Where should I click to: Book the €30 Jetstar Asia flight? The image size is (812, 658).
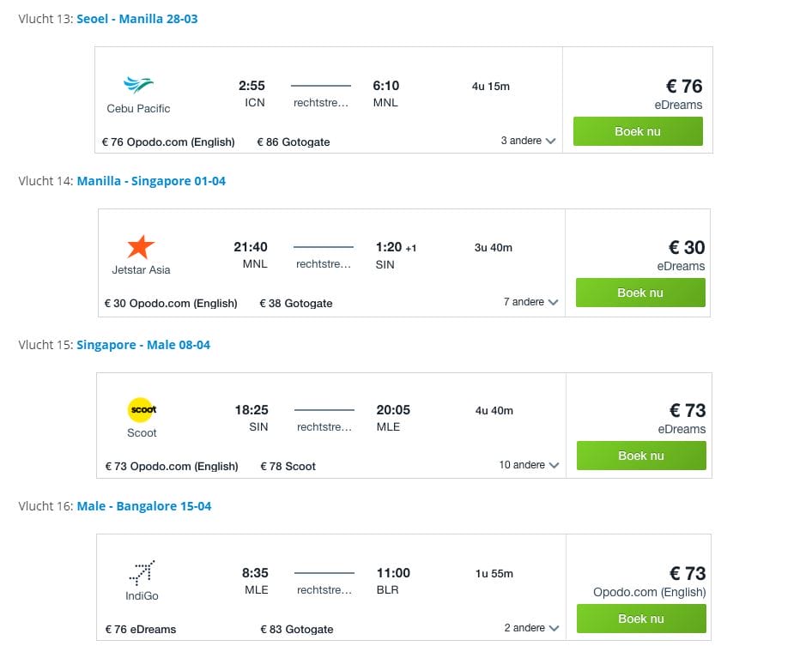640,293
